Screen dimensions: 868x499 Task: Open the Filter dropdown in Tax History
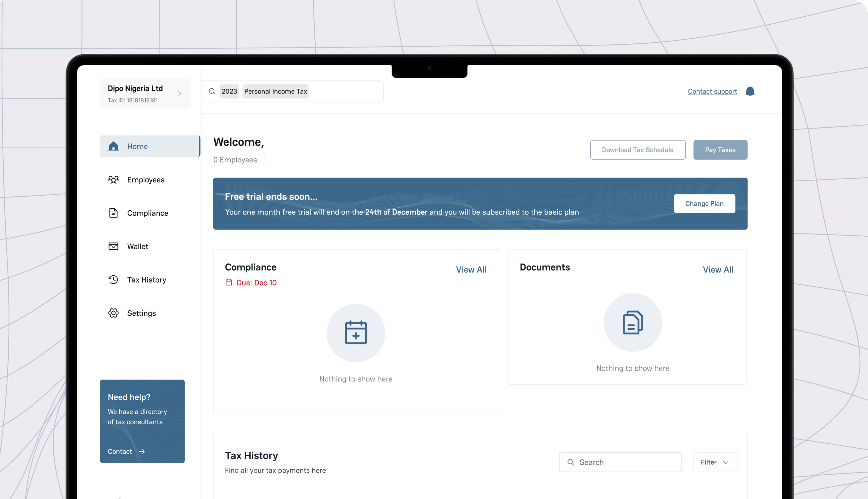coord(715,462)
